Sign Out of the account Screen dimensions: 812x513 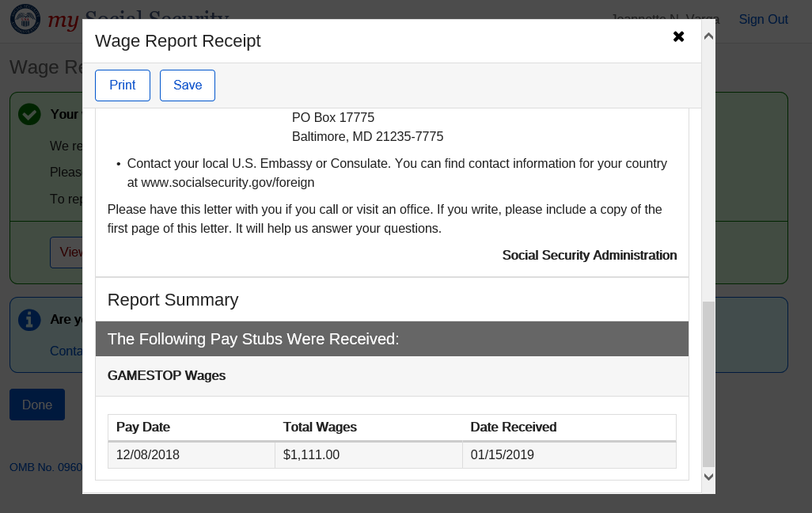(x=763, y=20)
